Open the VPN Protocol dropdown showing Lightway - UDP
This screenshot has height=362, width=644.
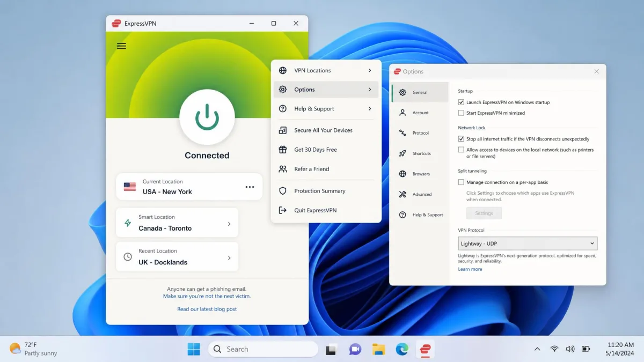point(528,243)
